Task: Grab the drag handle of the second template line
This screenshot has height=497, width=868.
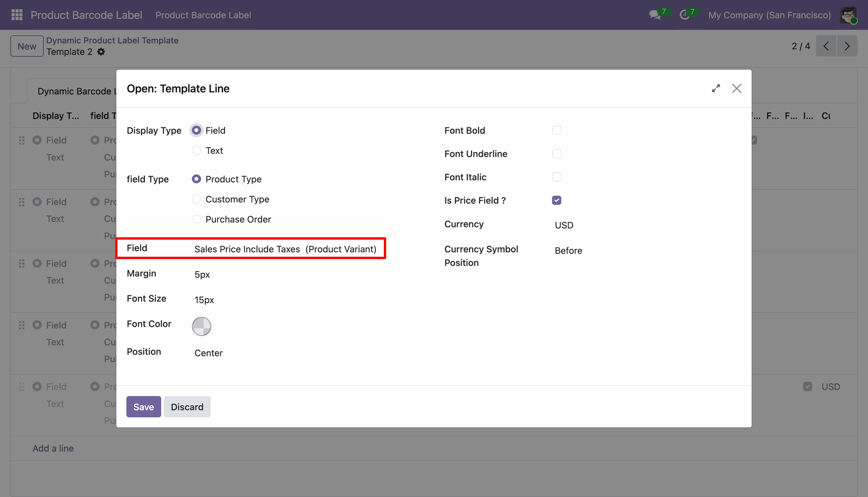Action: click(22, 202)
